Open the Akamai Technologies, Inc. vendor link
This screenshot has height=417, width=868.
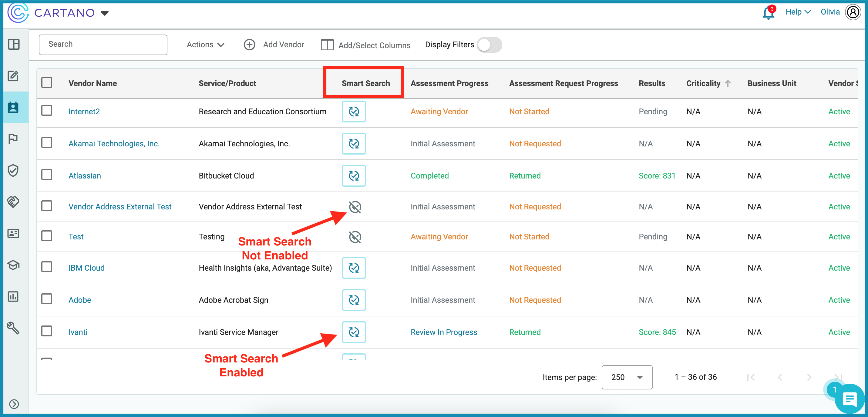coord(114,144)
